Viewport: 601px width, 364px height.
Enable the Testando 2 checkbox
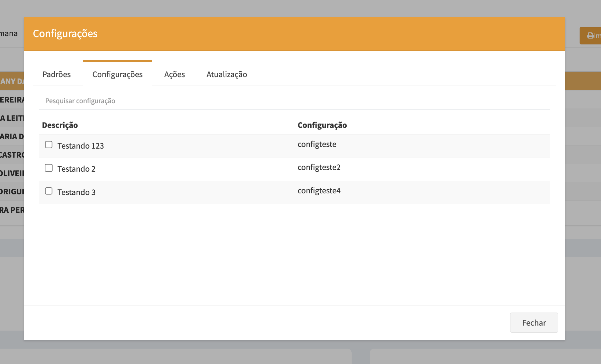[x=49, y=168]
